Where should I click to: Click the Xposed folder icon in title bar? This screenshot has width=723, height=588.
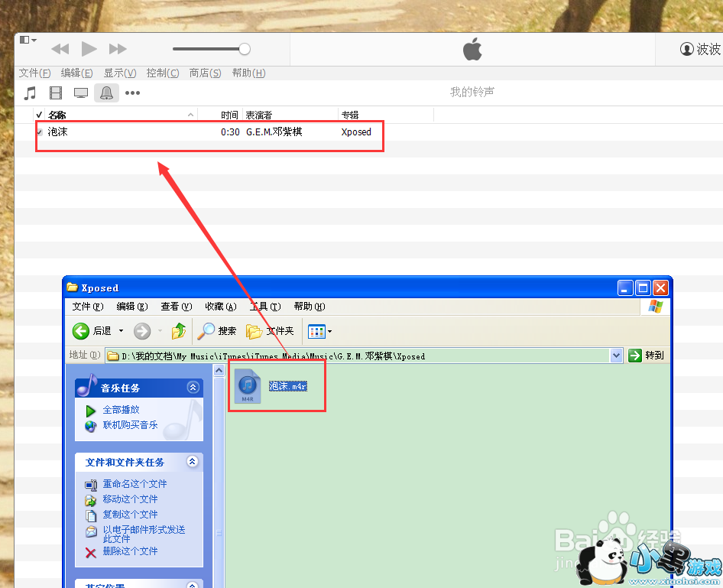[73, 288]
